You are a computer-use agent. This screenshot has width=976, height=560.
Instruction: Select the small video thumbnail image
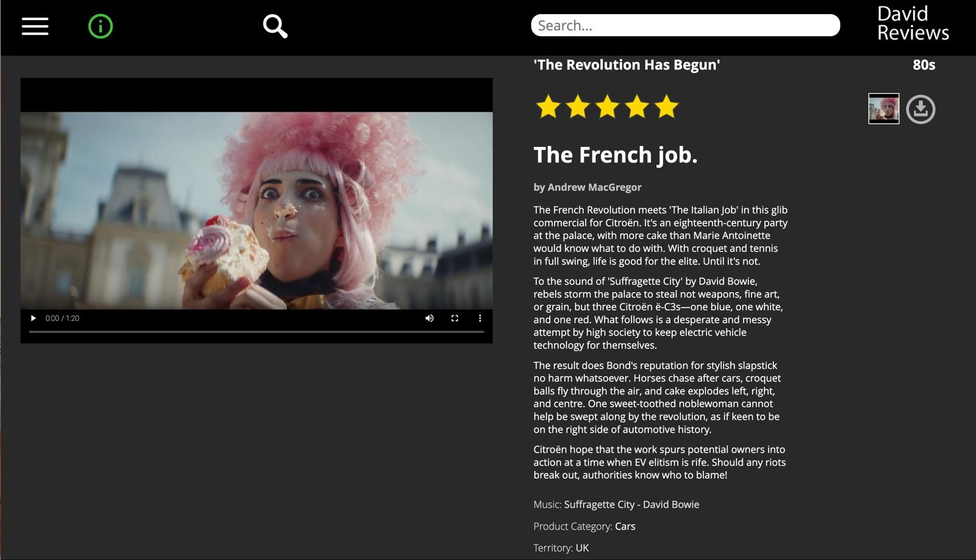click(x=884, y=109)
